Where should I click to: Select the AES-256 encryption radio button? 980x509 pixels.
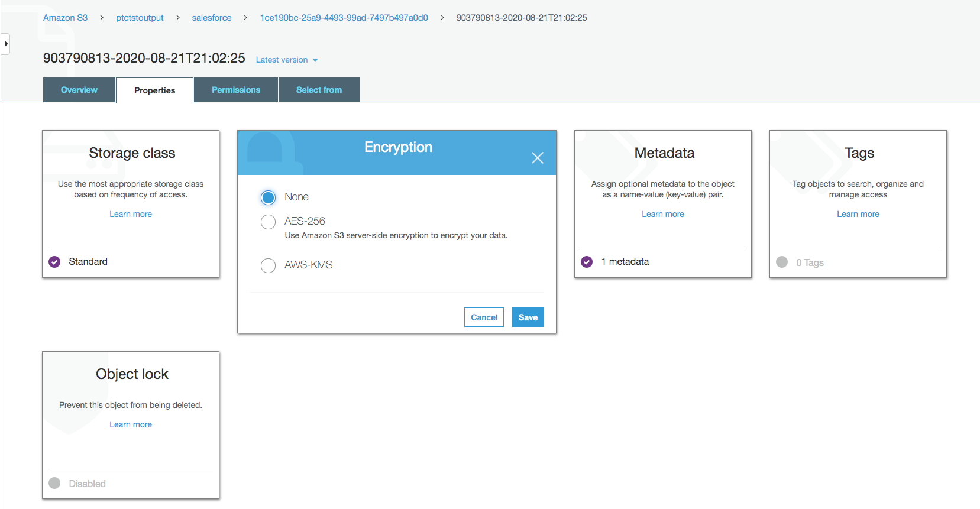[x=268, y=222]
